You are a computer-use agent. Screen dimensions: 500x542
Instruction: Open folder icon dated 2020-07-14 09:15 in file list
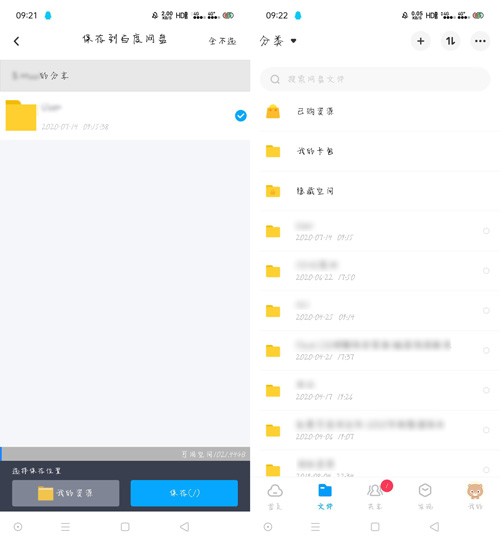coord(273,231)
